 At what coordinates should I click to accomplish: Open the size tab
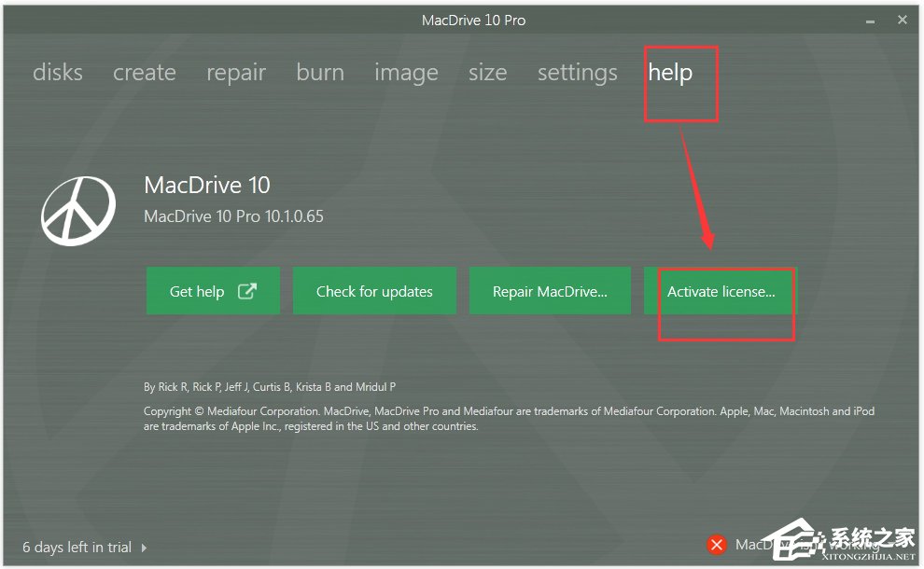pos(487,73)
